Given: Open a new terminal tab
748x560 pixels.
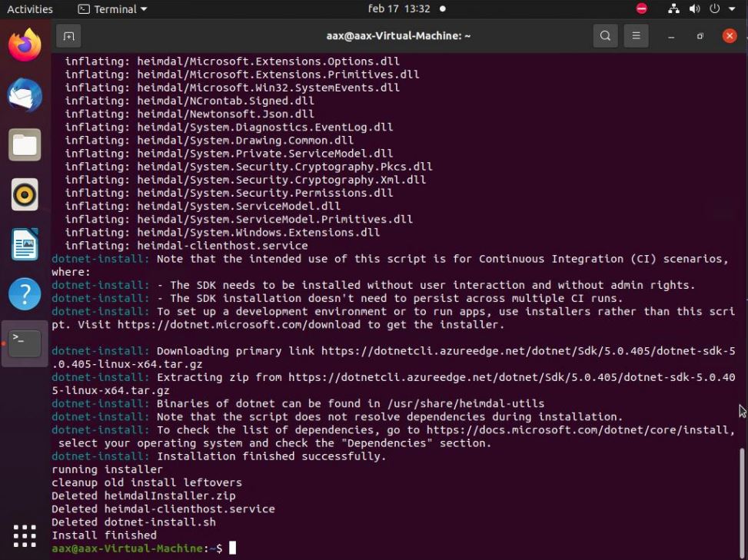Looking at the screenshot, I should (x=68, y=36).
